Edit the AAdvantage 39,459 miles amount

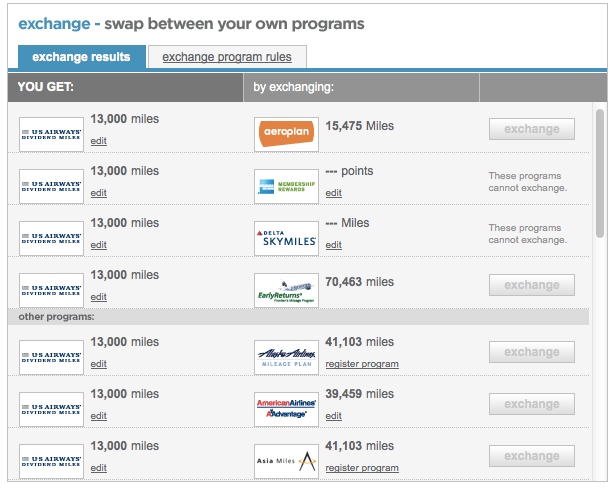(333, 416)
